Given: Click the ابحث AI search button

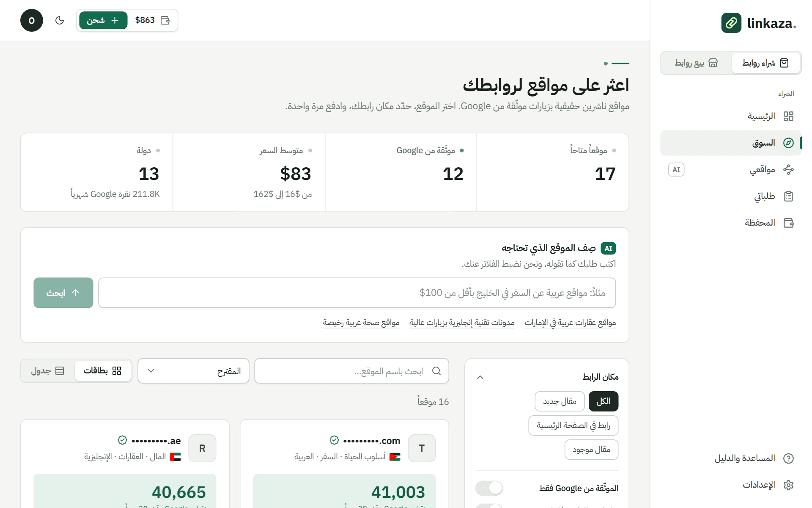Looking at the screenshot, I should pos(63,293).
